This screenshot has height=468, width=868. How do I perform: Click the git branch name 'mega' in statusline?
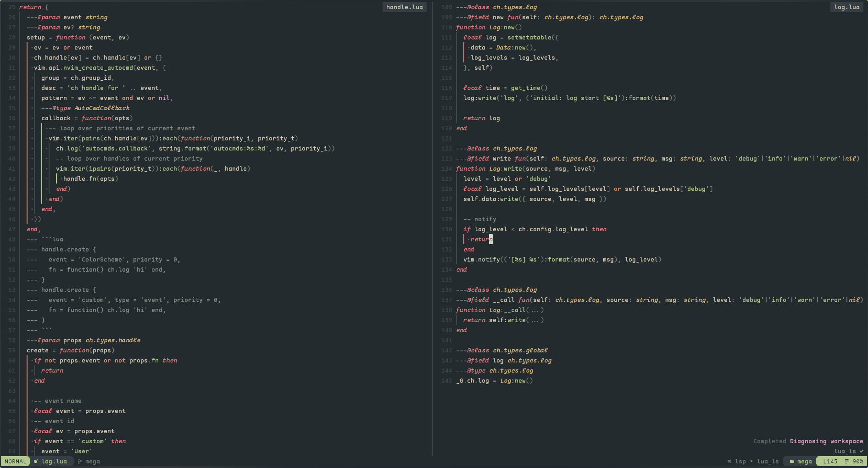(x=93, y=461)
